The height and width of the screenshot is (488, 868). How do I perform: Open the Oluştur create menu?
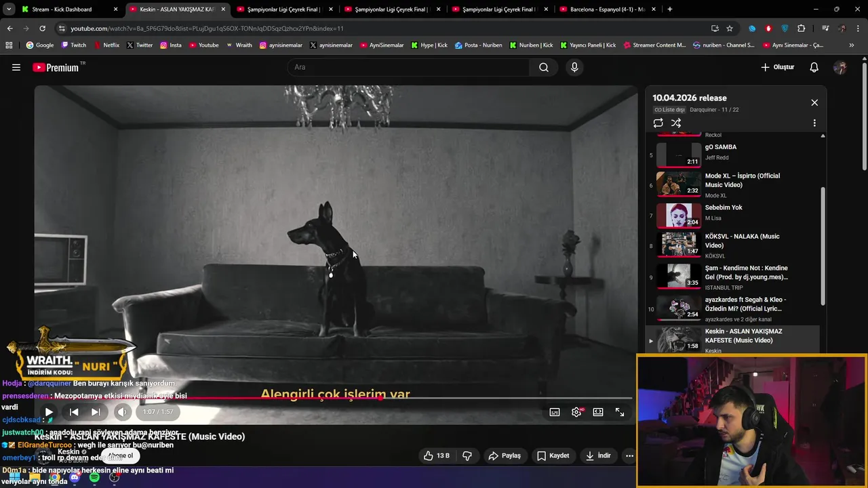(x=777, y=67)
